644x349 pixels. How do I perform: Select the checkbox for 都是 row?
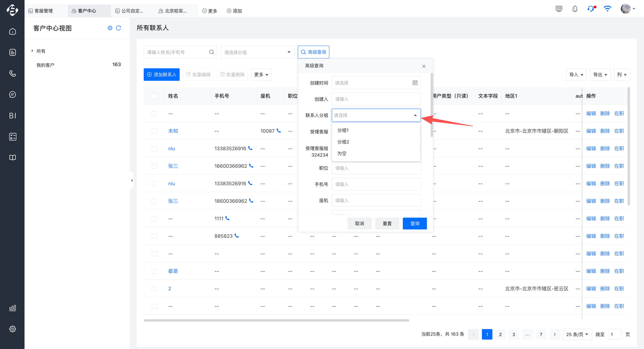point(154,271)
